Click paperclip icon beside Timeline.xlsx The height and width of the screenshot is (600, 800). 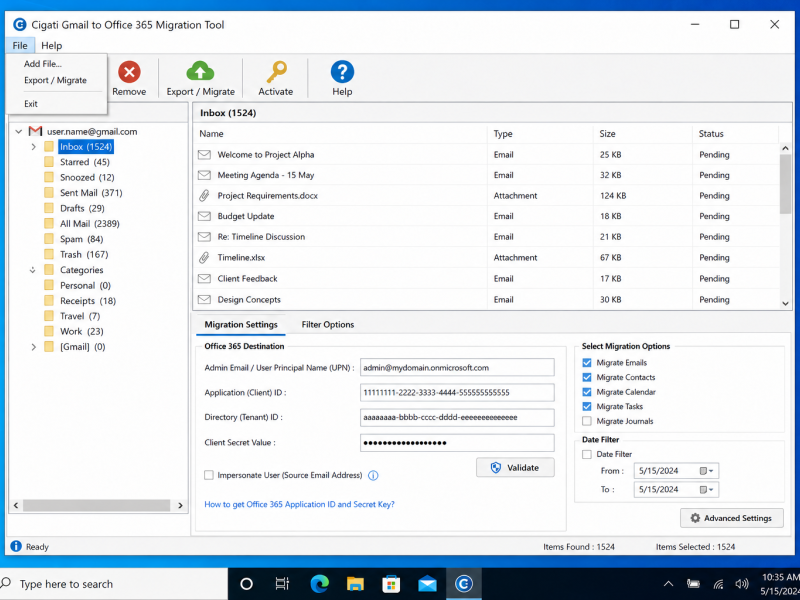(x=204, y=257)
